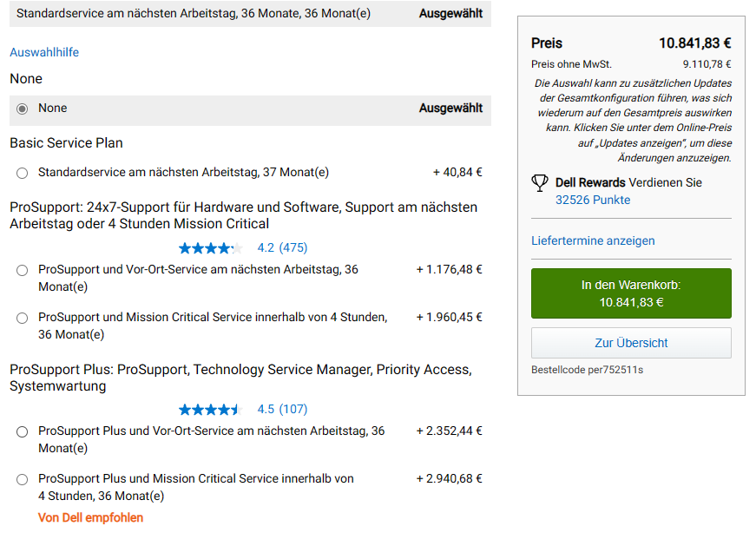756x546 pixels.
Task: Select ProSupport Plus und Vor-Ort-Service option
Action: tap(23, 431)
